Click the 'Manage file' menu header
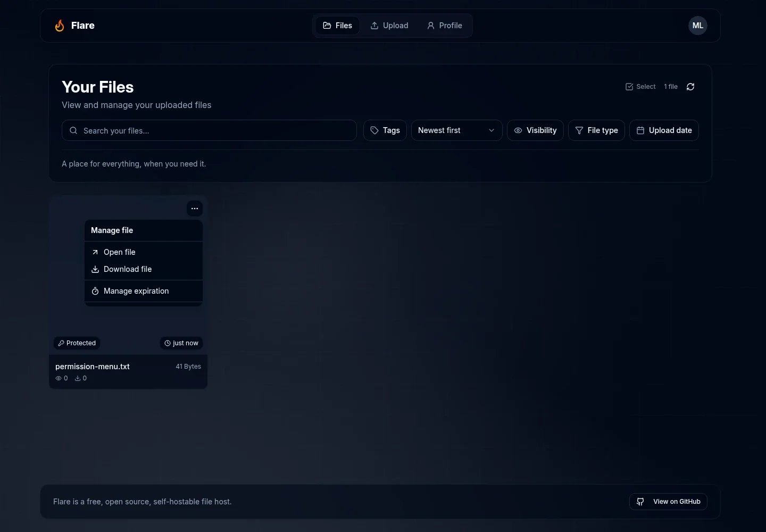Screen dimensions: 766x532 tap(112, 230)
